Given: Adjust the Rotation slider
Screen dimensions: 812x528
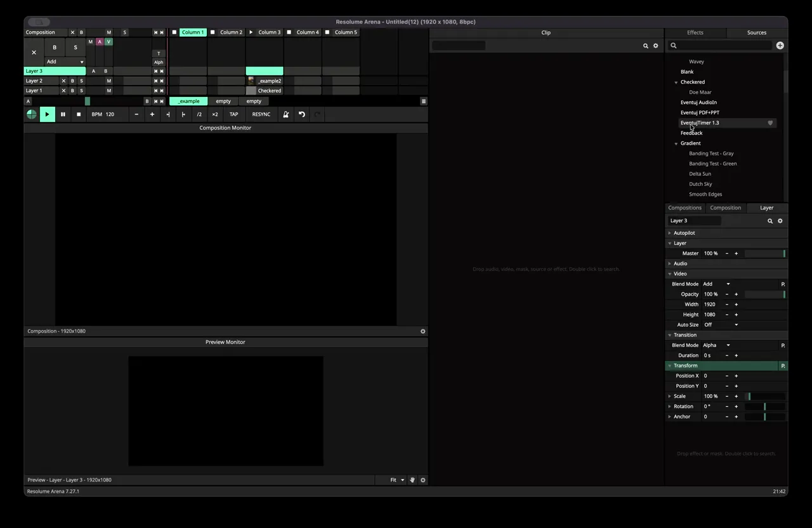Looking at the screenshot, I should pos(765,407).
